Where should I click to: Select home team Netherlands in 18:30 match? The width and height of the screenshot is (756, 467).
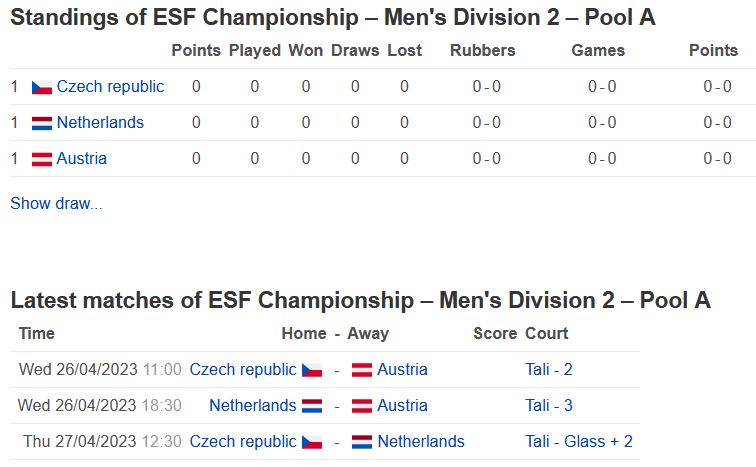253,405
